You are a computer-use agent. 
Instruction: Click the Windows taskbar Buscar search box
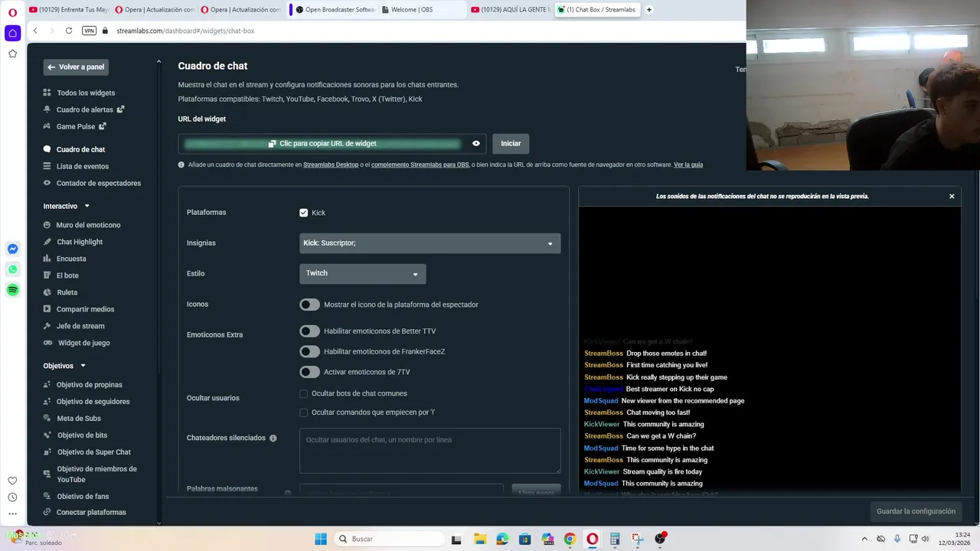pos(389,539)
